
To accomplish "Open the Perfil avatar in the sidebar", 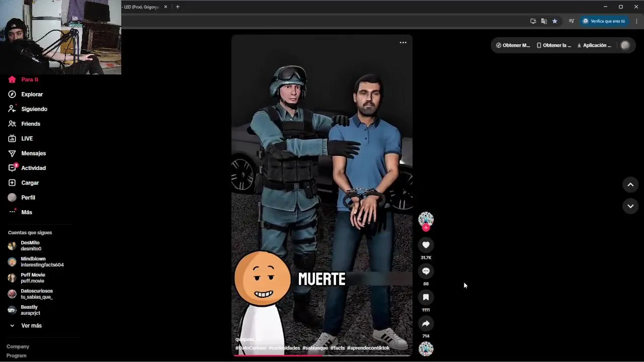I will point(12,198).
